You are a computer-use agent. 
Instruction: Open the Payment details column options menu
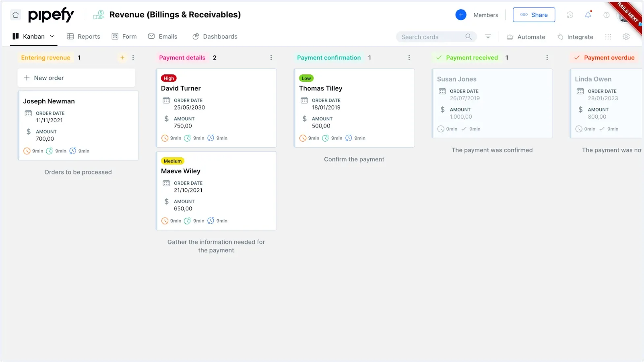[x=271, y=58]
